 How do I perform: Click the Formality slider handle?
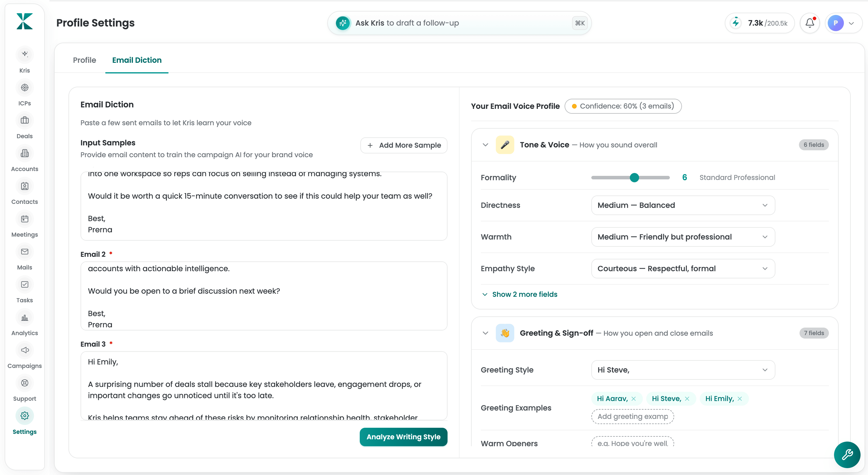[634, 177]
